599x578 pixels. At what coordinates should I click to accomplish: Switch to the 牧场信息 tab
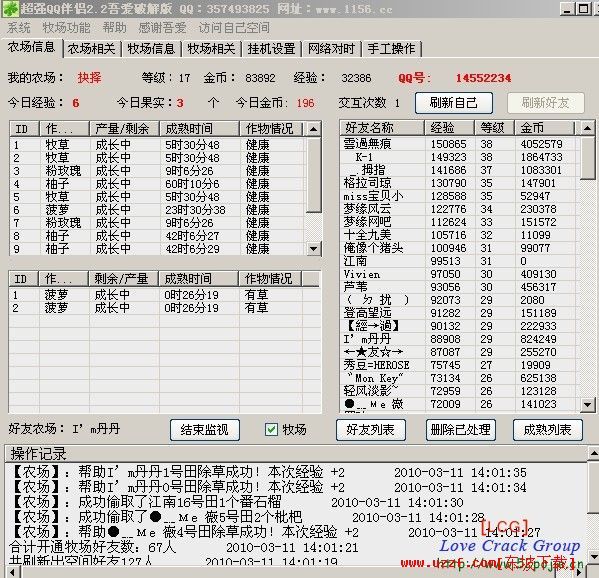point(151,49)
